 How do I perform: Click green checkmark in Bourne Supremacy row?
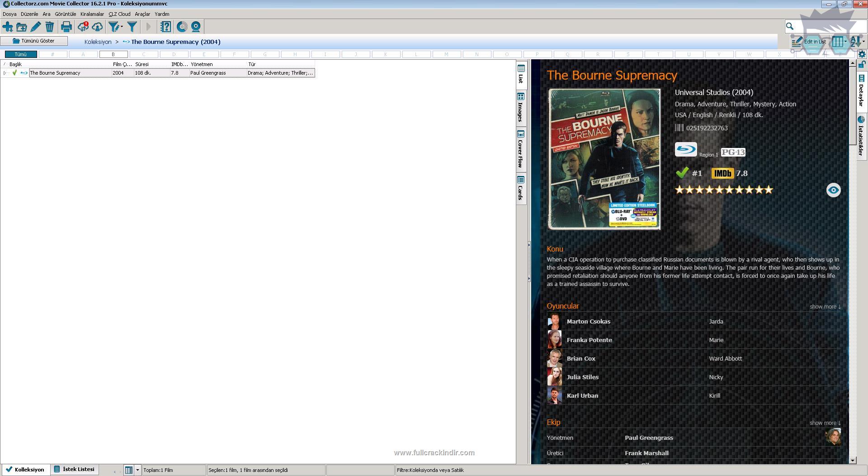(x=14, y=73)
